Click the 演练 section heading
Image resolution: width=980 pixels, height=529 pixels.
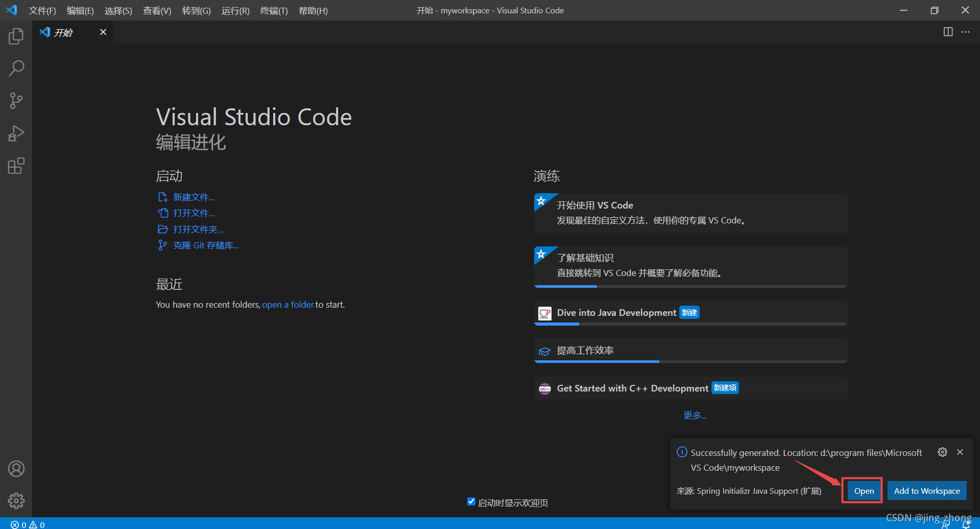[546, 176]
